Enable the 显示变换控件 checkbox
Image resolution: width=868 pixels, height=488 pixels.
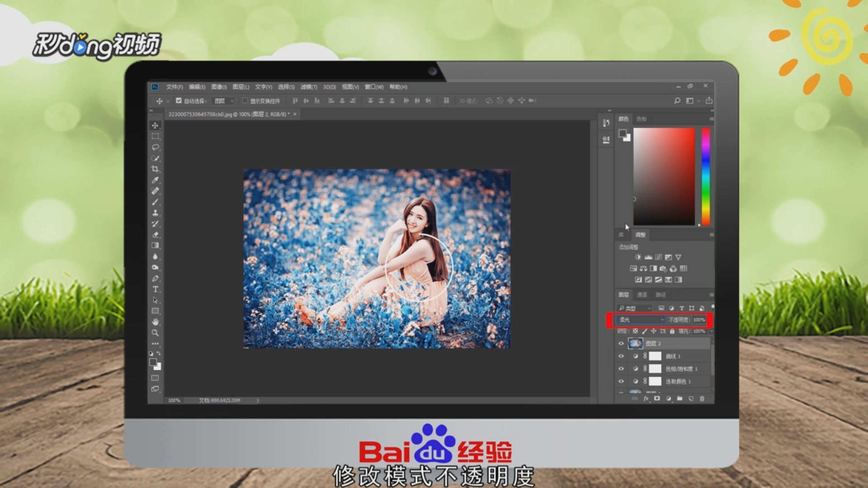tap(245, 101)
